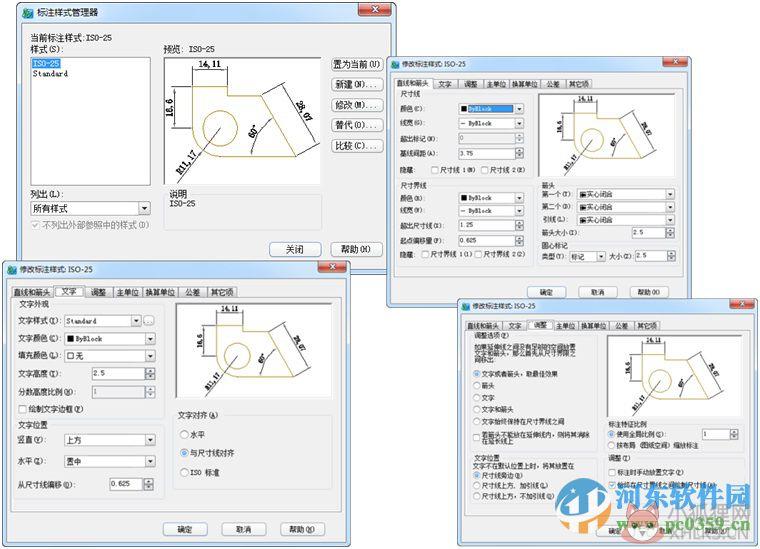Open 水平 置中 dropdown
This screenshot has height=549, width=760.
point(110,461)
